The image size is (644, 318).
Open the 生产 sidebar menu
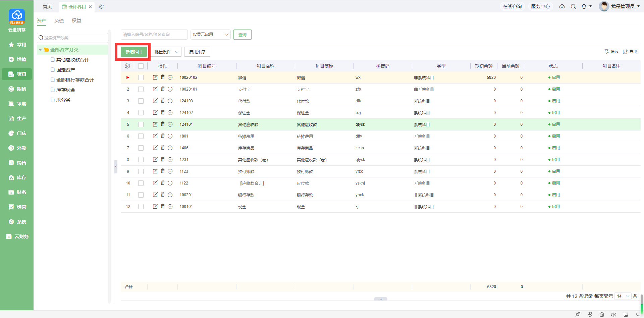click(17, 118)
